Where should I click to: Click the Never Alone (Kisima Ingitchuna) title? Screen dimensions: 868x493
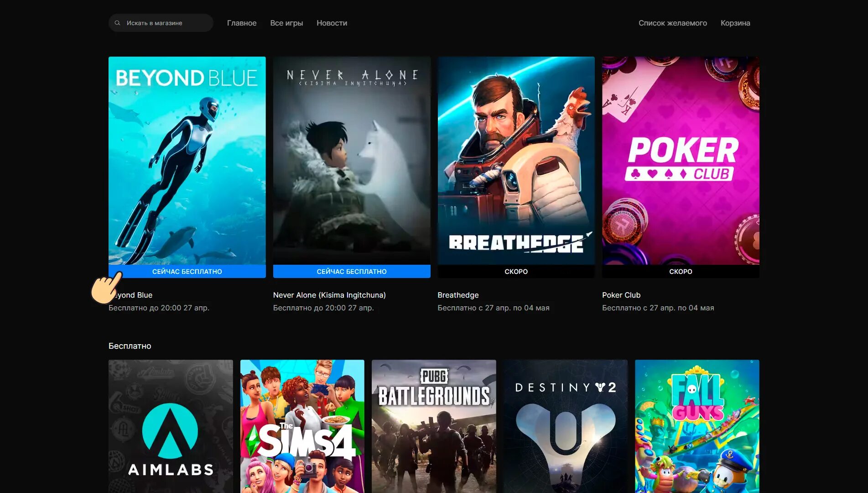click(329, 295)
